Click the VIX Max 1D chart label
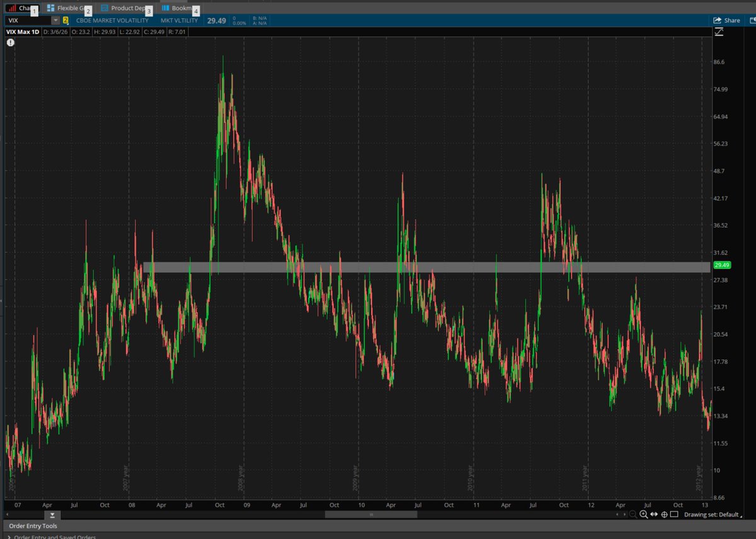Image resolution: width=756 pixels, height=539 pixels. pos(23,31)
